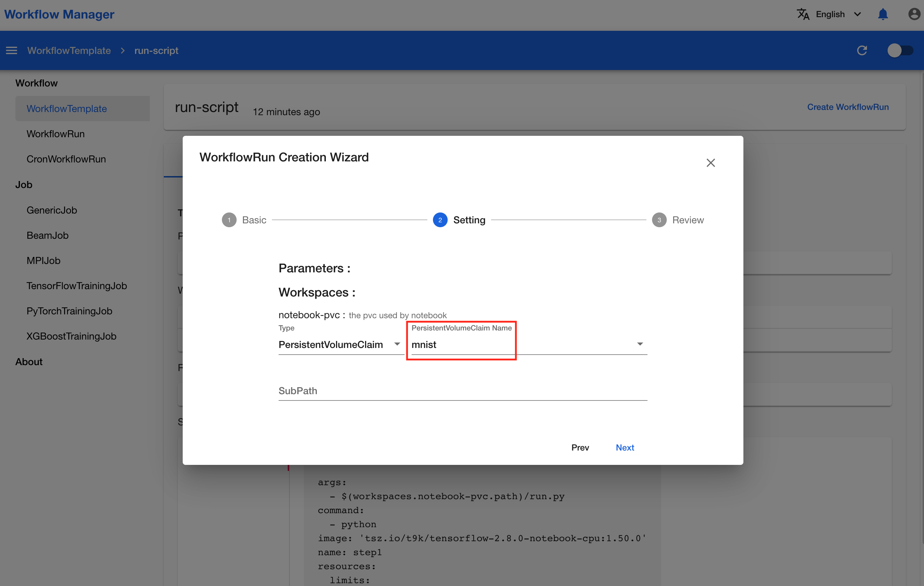Toggle the switch in the blue header
The image size is (924, 586).
[900, 50]
